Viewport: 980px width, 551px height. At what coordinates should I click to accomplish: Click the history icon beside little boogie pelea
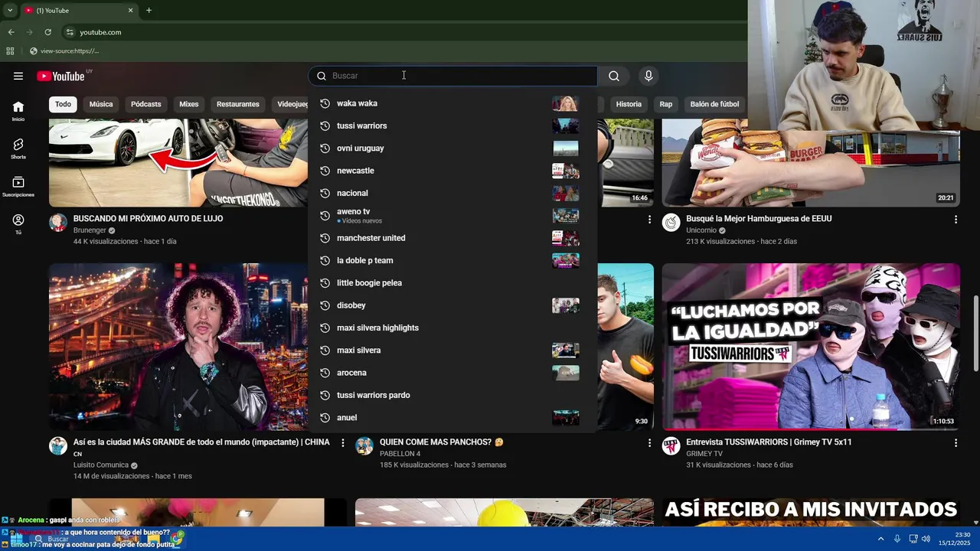click(x=325, y=283)
